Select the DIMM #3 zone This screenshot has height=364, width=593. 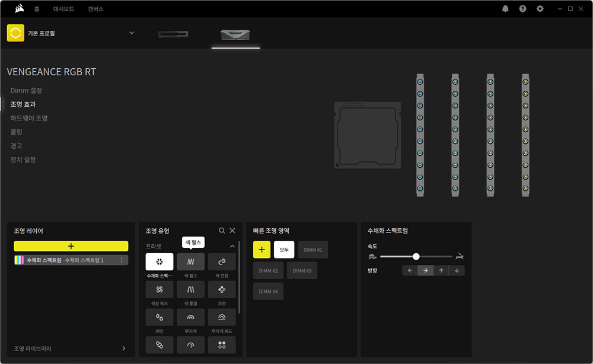(302, 271)
